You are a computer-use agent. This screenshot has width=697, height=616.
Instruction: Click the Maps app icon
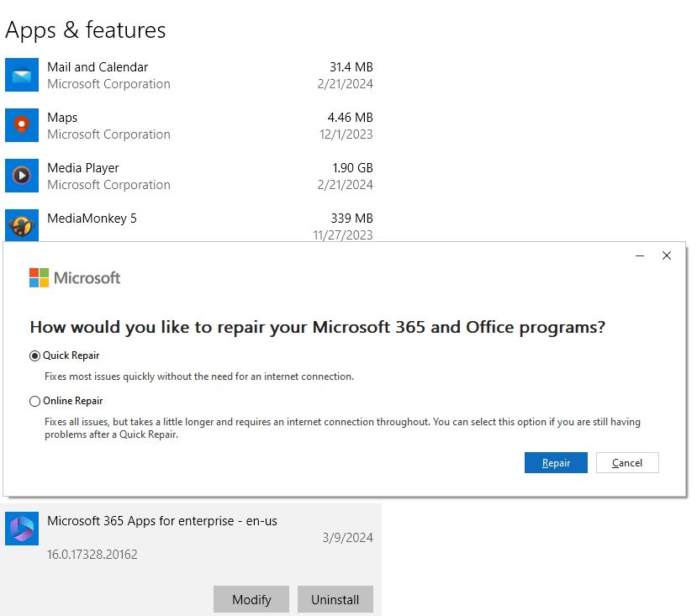(x=22, y=125)
